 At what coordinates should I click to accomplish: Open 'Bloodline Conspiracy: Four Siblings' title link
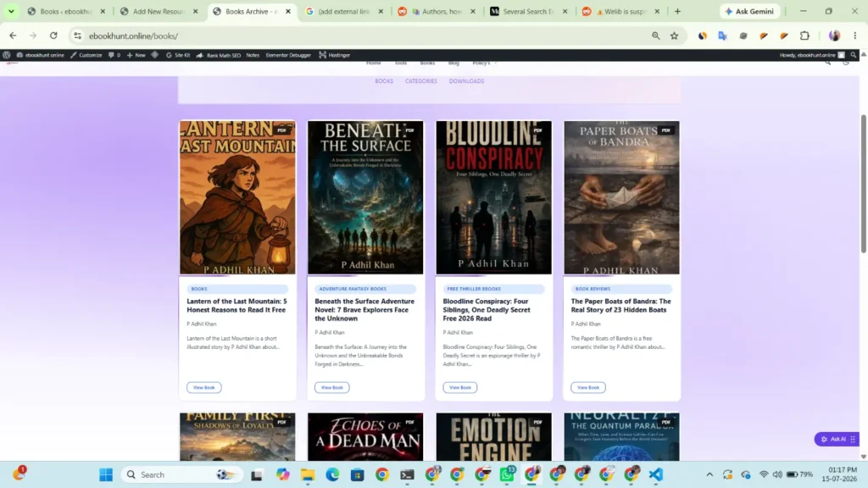(487, 310)
